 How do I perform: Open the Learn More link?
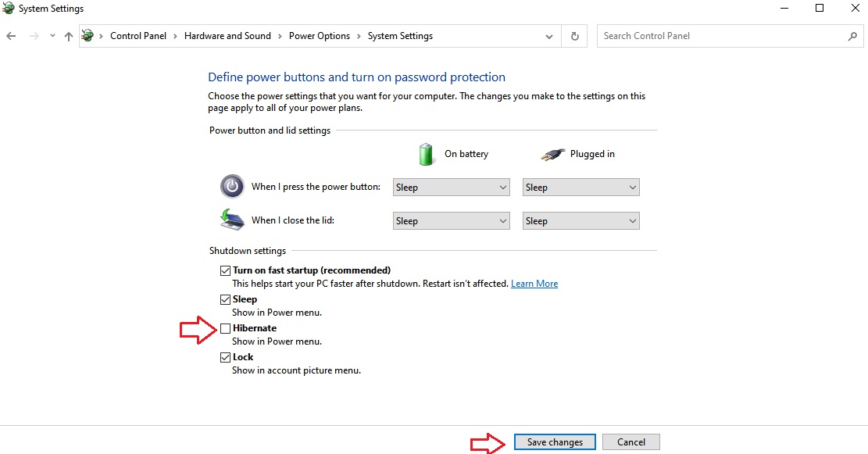534,284
